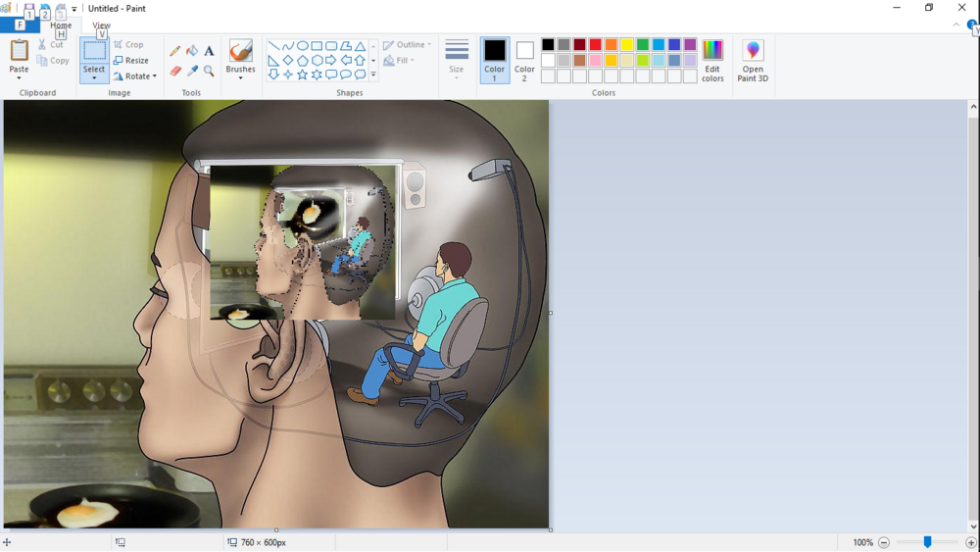This screenshot has width=980, height=552.
Task: Open the File menu
Action: point(20,25)
